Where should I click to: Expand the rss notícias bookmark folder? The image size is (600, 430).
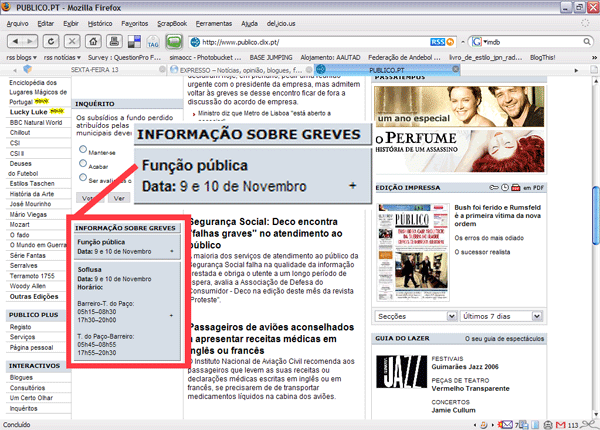pos(62,57)
